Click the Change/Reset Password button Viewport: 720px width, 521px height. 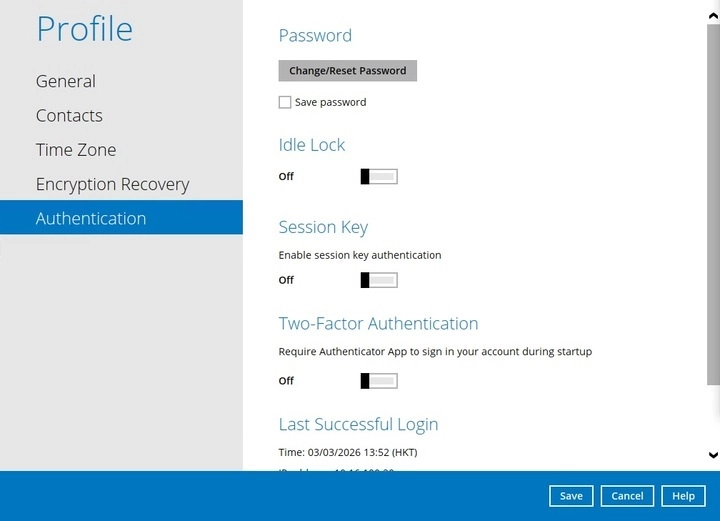click(x=347, y=71)
